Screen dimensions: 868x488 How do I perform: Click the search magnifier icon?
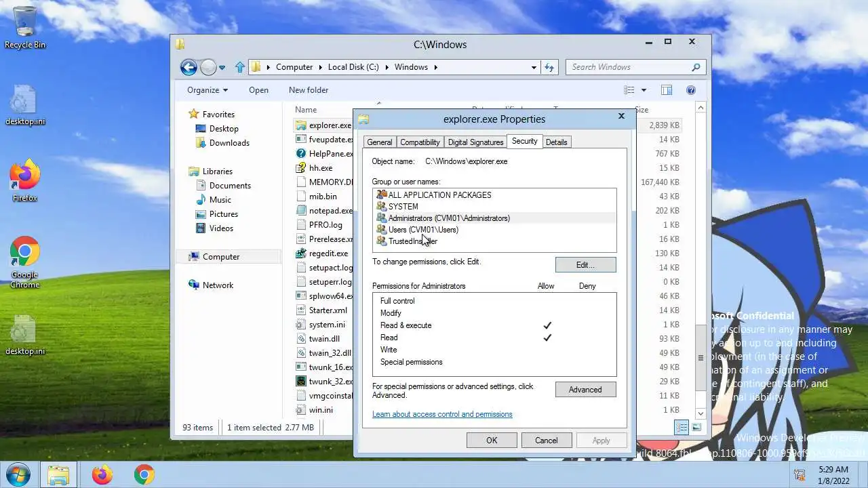(x=696, y=67)
